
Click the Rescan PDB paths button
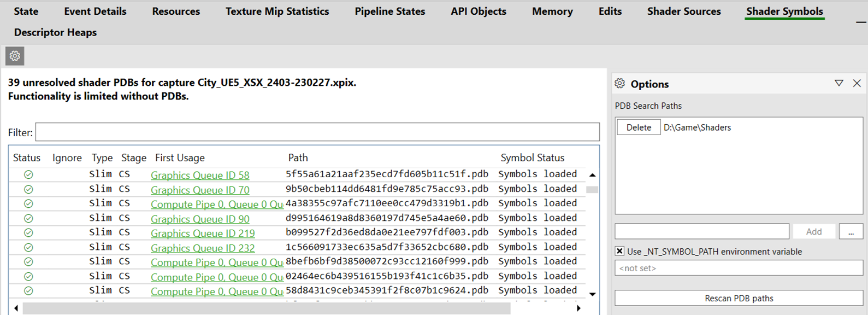coord(739,298)
